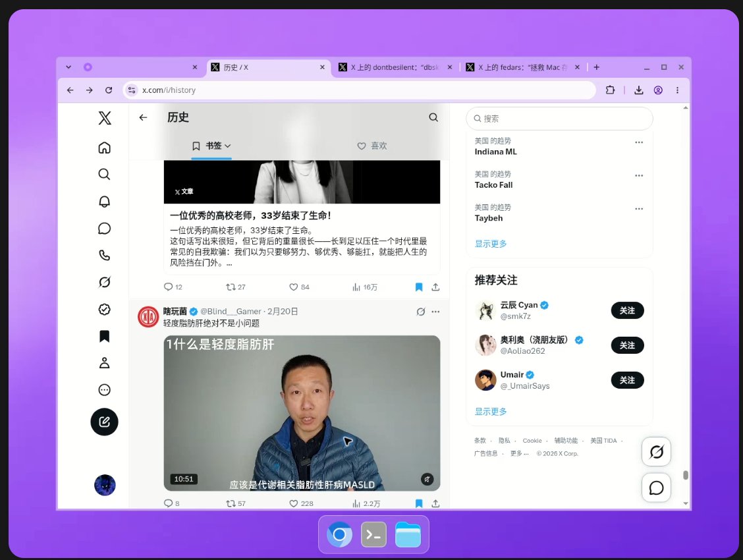Repost the video post with 57 reposts
This screenshot has height=560, width=743.
click(236, 503)
